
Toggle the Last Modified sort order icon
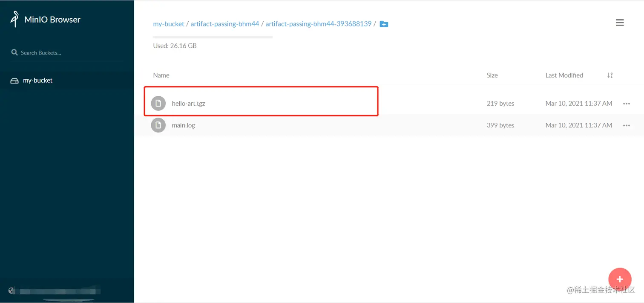(610, 75)
